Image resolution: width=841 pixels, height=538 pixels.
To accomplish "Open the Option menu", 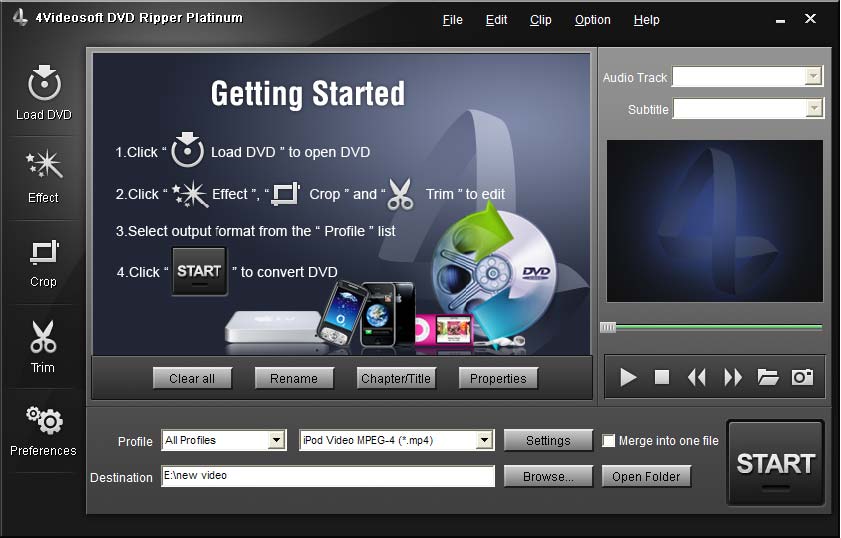I will (x=592, y=20).
